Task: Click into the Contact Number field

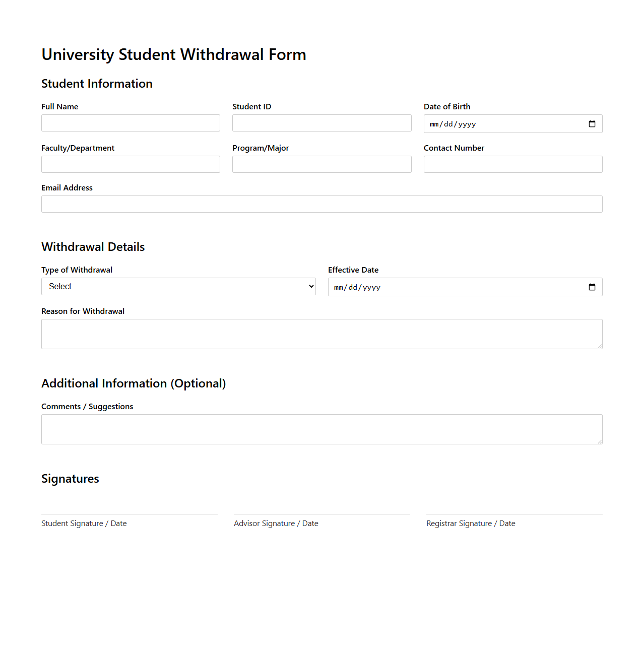Action: pyautogui.click(x=512, y=164)
